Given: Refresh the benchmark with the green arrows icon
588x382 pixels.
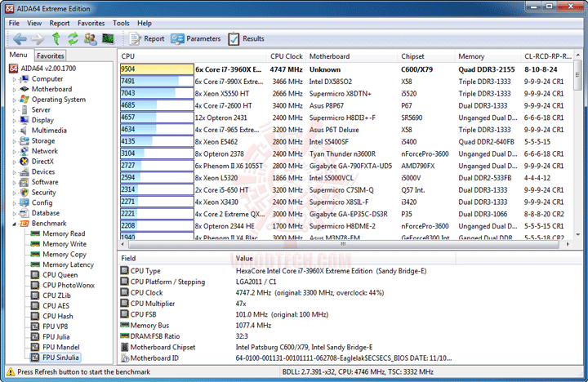Looking at the screenshot, I should [x=73, y=38].
